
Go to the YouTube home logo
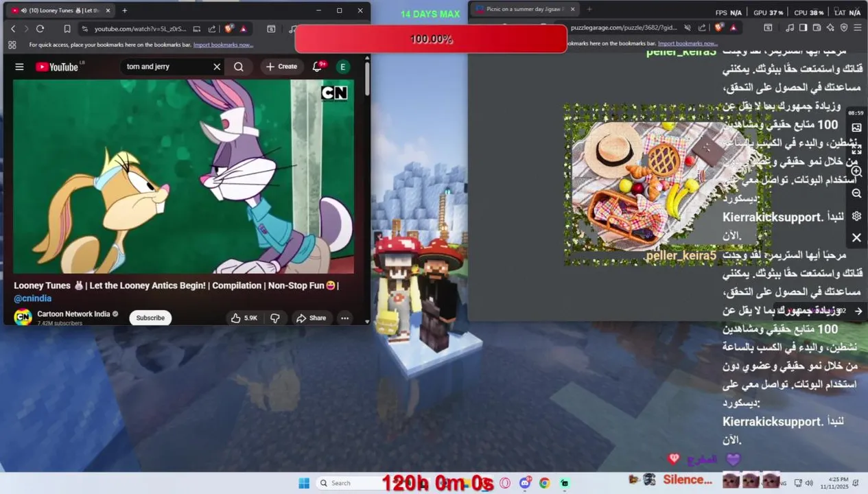pos(57,67)
